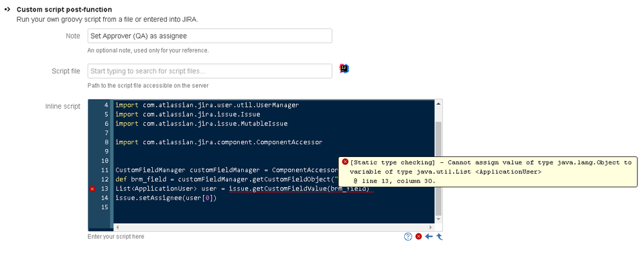Click the def brm_field line 12

point(226,180)
